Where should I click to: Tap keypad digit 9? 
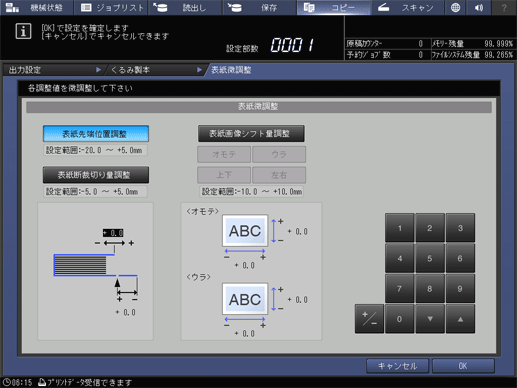(x=460, y=289)
